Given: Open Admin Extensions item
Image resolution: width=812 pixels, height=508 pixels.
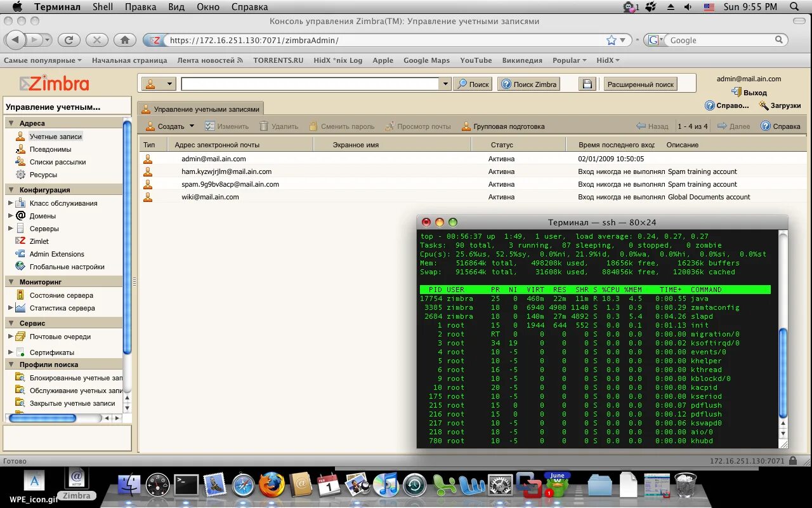Looking at the screenshot, I should coord(57,254).
